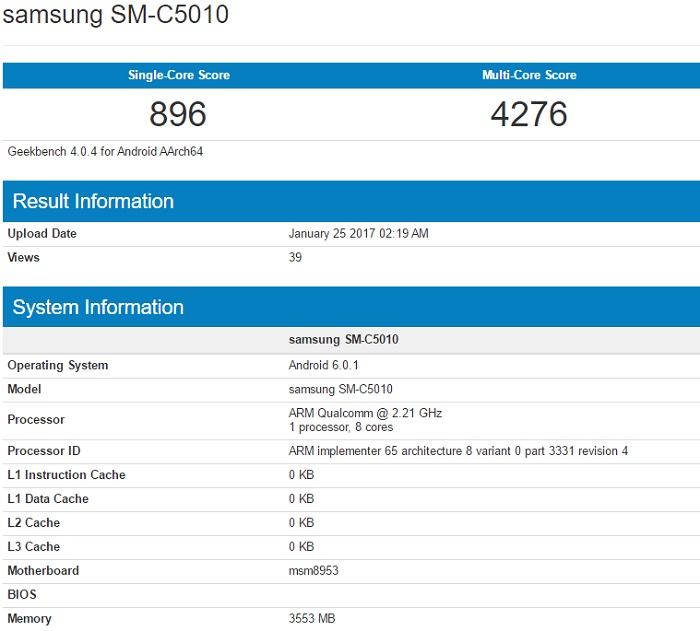Select 'Geekbench 4.0.4 for Android AArch64' text

pyautogui.click(x=105, y=152)
